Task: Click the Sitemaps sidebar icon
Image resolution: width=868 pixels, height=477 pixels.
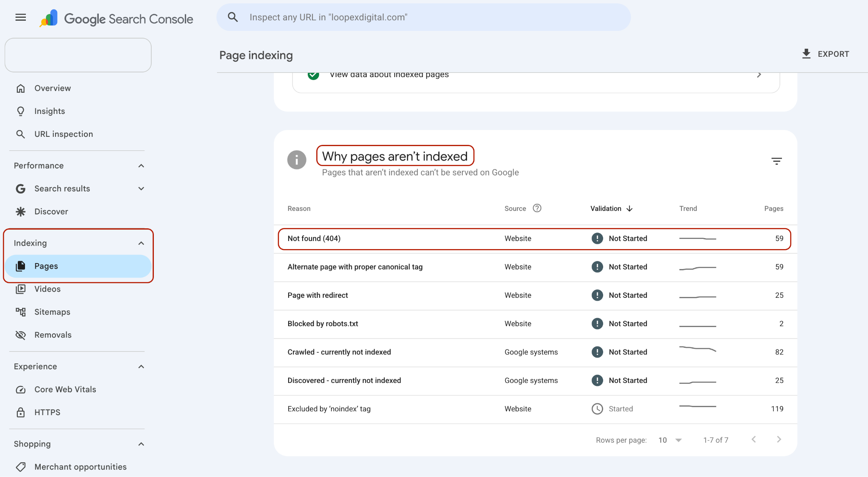Action: (x=20, y=312)
